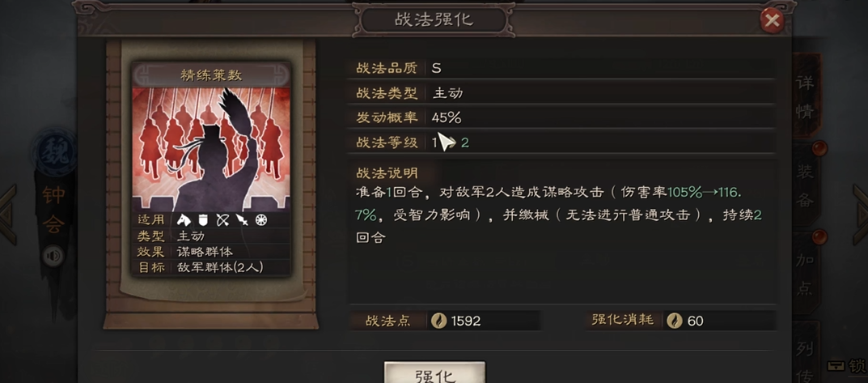The width and height of the screenshot is (868, 383).
Task: Mute the voice with the speaker icon
Action: click(53, 256)
